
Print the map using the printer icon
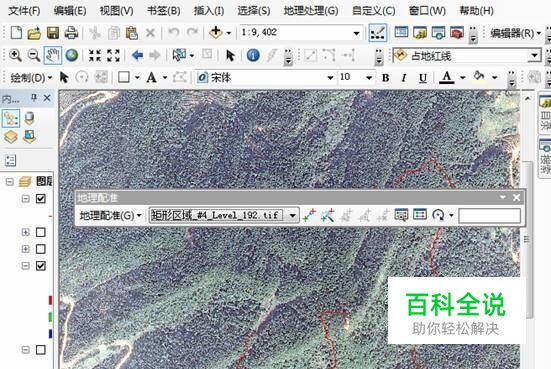point(71,33)
